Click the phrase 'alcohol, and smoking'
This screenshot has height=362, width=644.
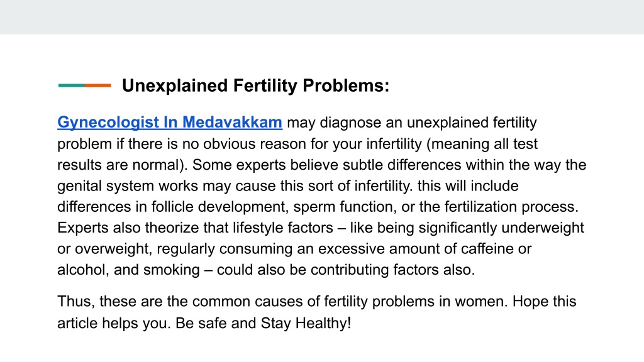point(128,270)
